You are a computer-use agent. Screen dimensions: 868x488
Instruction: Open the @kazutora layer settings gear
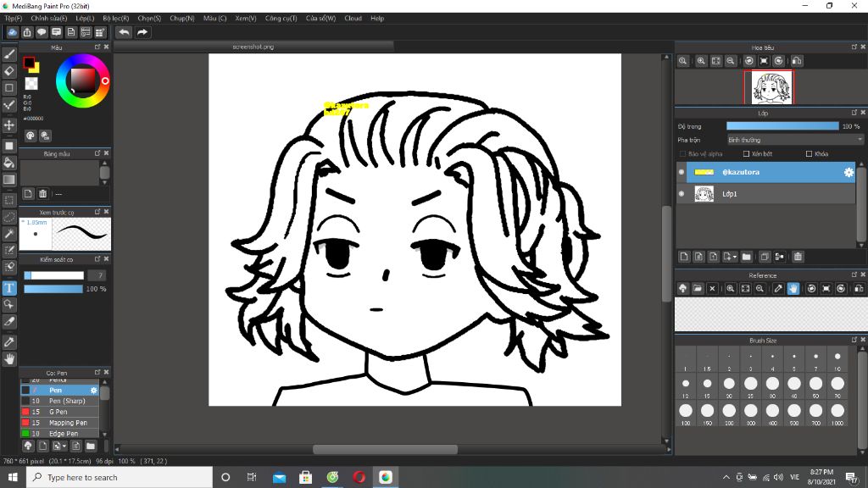[849, 172]
